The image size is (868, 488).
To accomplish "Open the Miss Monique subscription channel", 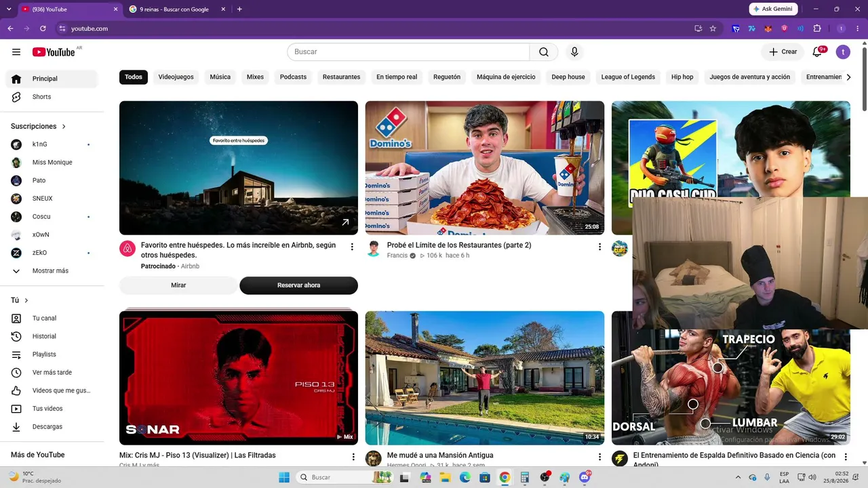I will click(x=52, y=163).
